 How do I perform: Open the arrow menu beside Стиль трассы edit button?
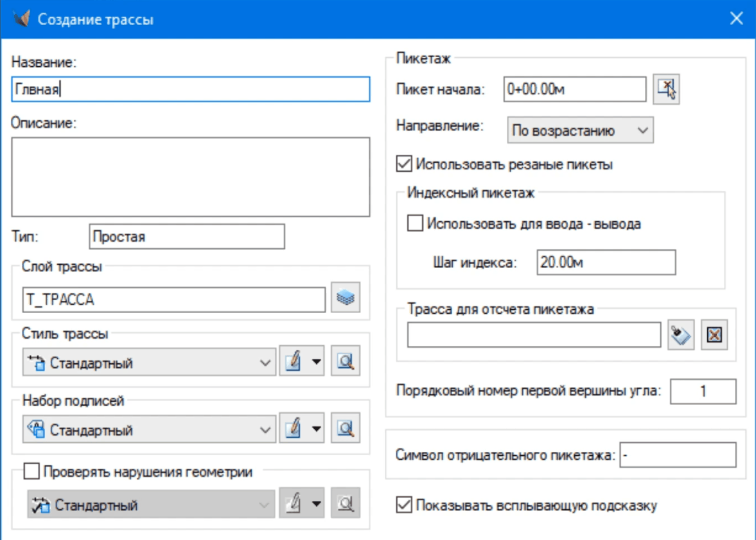[x=316, y=363]
